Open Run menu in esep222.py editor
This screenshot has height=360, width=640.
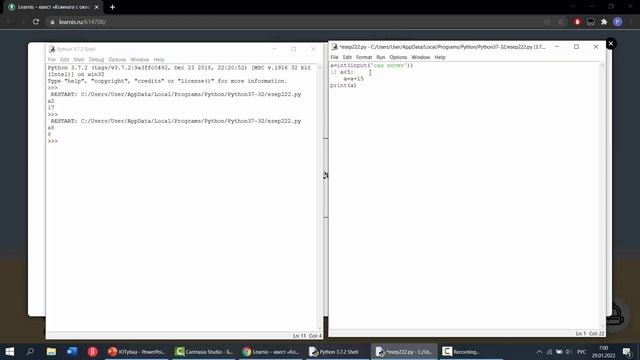[x=380, y=57]
